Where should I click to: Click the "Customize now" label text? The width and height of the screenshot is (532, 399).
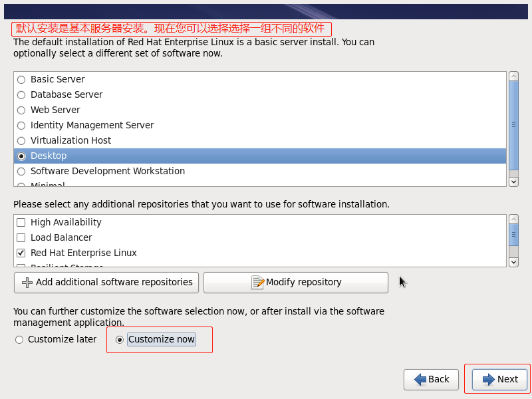[x=162, y=339]
